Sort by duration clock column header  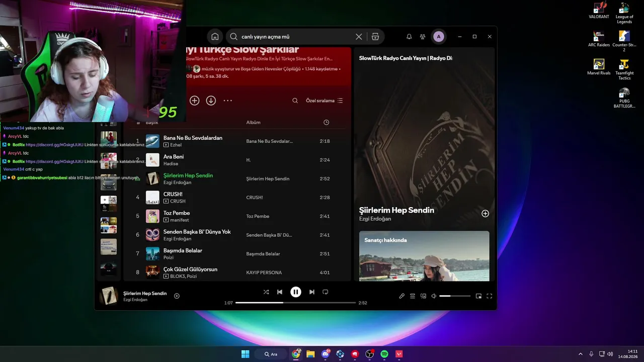[x=326, y=123]
